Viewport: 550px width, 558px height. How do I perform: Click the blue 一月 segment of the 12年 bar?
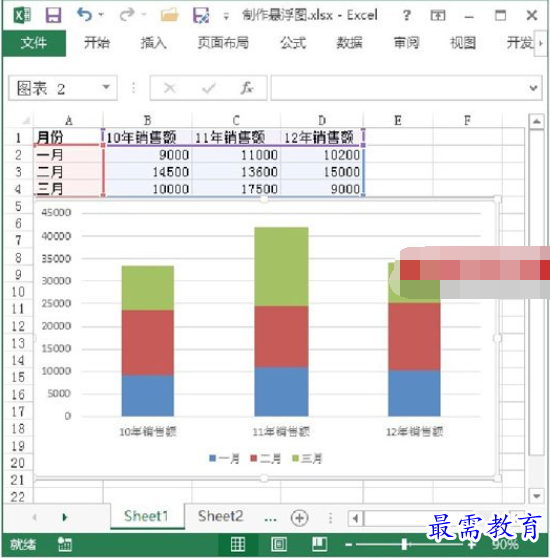tap(414, 393)
